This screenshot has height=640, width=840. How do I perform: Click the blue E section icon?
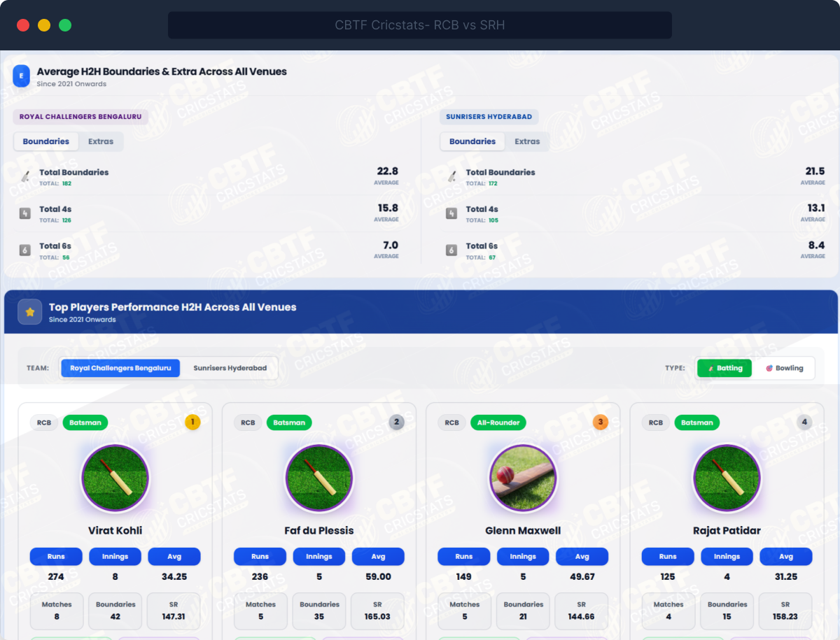tap(21, 76)
